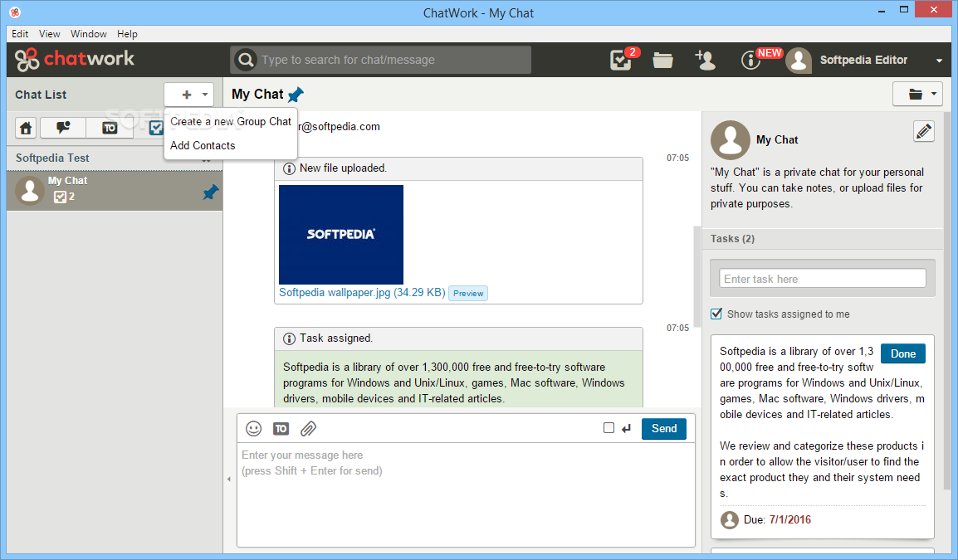Edit My Chat info with pencil icon
This screenshot has height=560, width=958.
(x=924, y=131)
